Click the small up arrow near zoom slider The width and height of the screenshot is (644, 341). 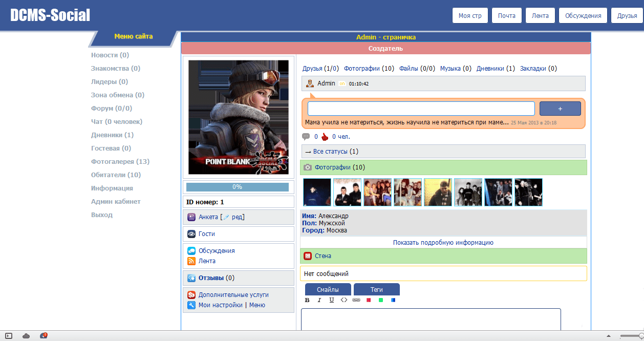tap(609, 336)
